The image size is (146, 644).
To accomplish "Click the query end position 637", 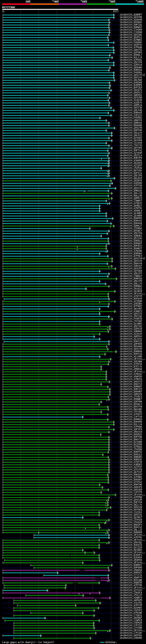I will point(115,11).
